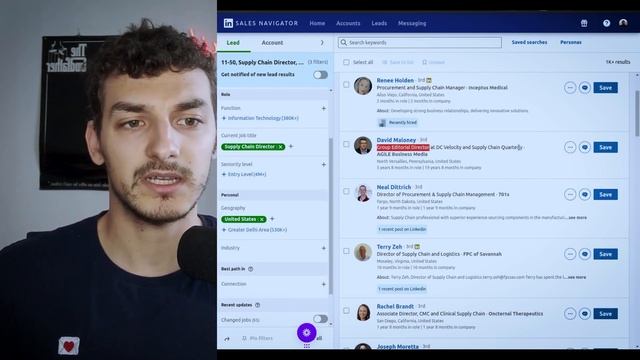The width and height of the screenshot is (640, 360).
Task: Toggle the Changed jobs filter switch
Action: (320, 319)
